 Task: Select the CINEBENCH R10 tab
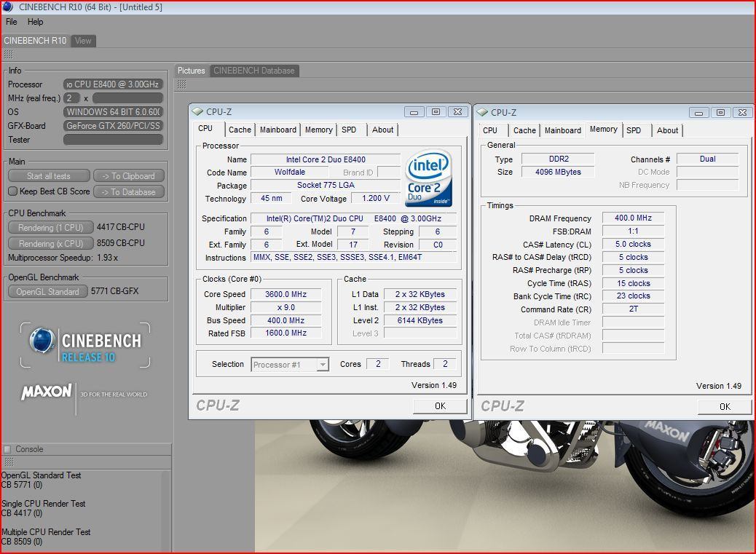(x=35, y=41)
